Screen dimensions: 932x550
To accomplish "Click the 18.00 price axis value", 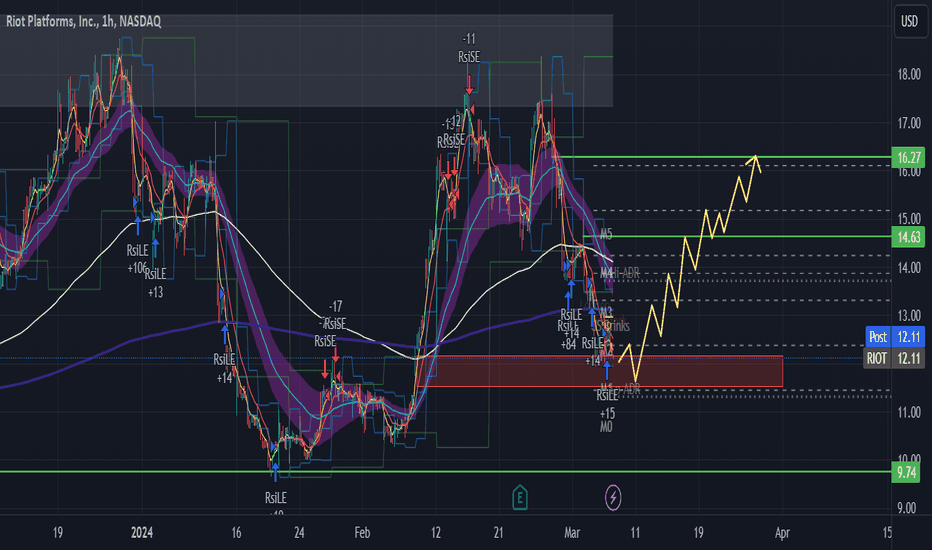I will point(909,74).
